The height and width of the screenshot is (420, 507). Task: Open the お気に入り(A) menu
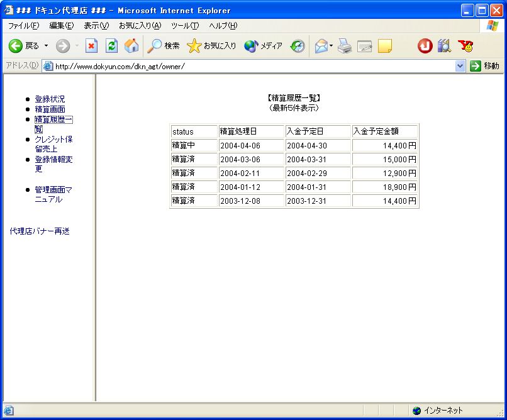click(x=140, y=26)
